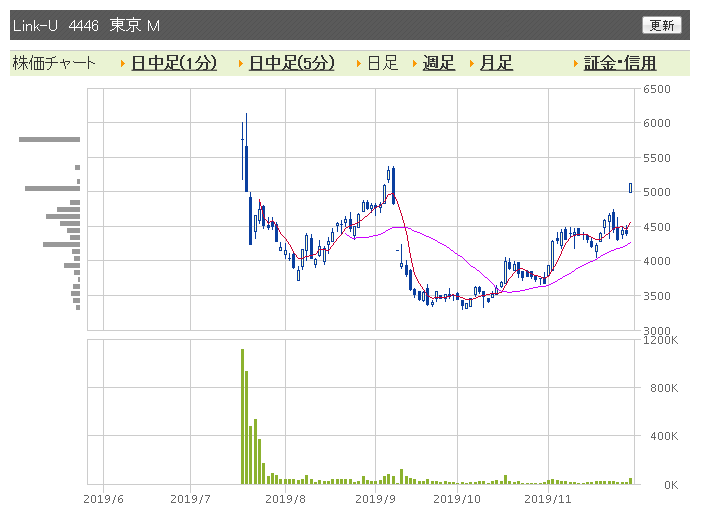Click the 更新 refresh button
The width and height of the screenshot is (701, 525).
tap(662, 25)
